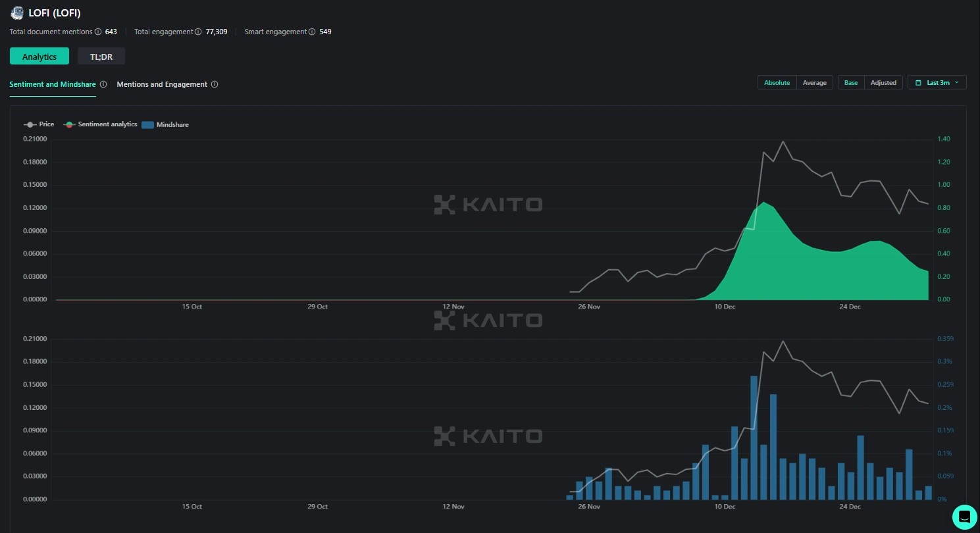Toggle the Mindshare legend color swatch
980x533 pixels.
[147, 124]
